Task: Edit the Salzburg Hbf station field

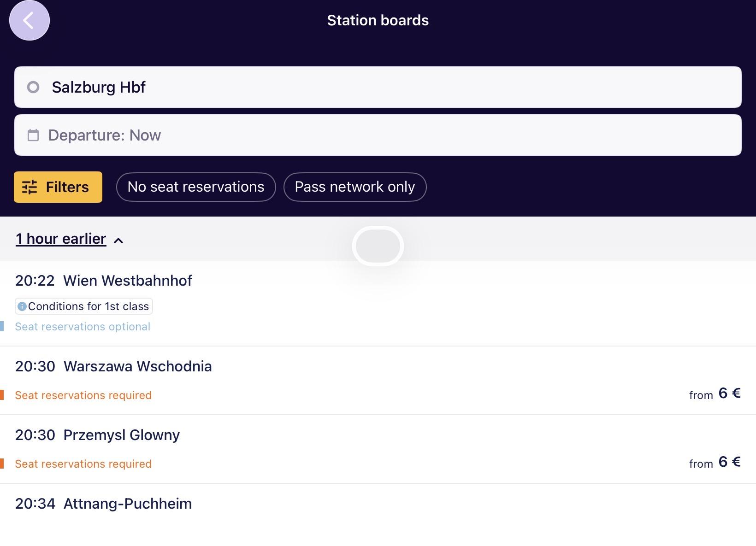Action: click(x=378, y=87)
